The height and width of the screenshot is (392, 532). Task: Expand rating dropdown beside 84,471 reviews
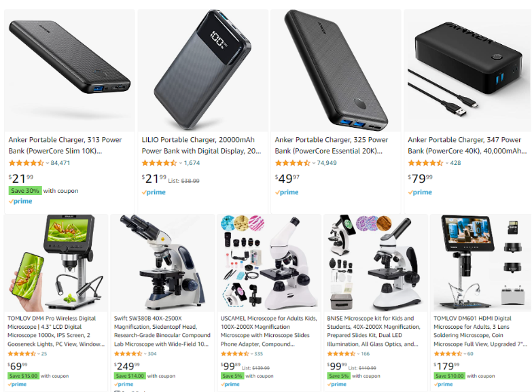(47, 163)
